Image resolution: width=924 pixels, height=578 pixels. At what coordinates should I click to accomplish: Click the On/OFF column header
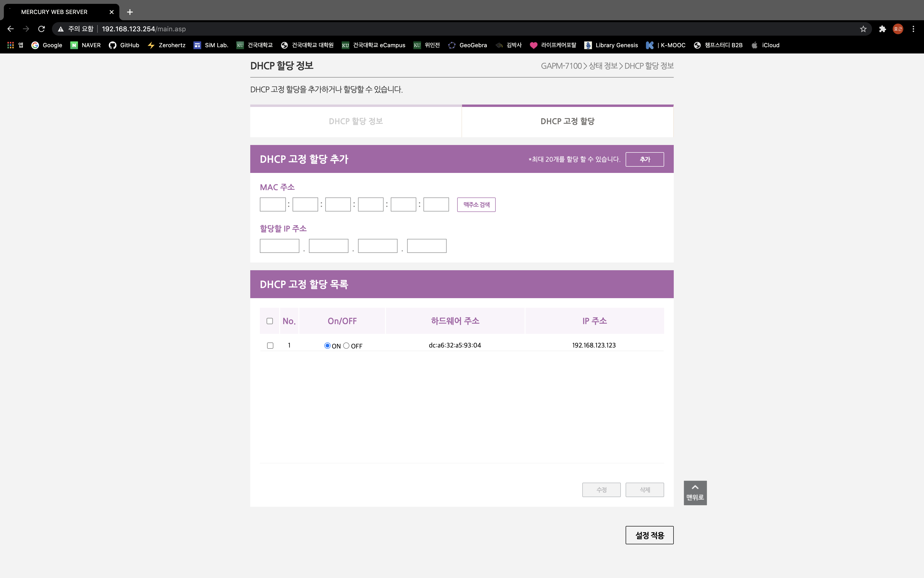coord(342,321)
